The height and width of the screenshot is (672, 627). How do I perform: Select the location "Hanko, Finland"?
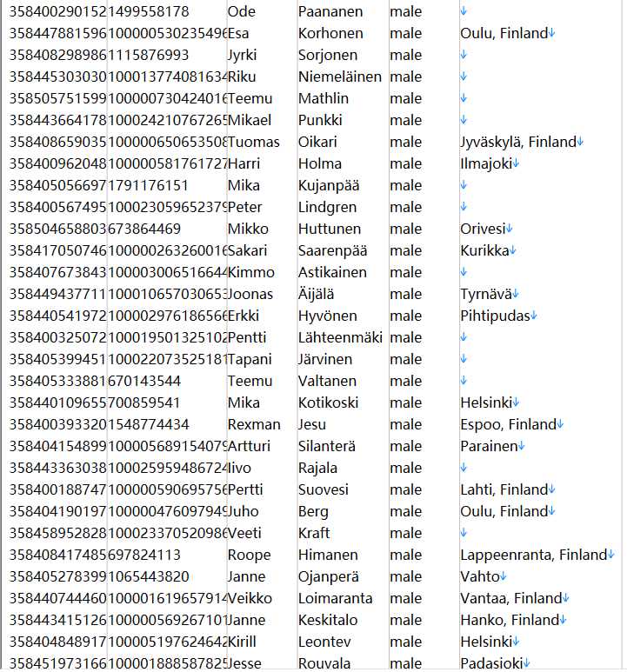pos(510,620)
